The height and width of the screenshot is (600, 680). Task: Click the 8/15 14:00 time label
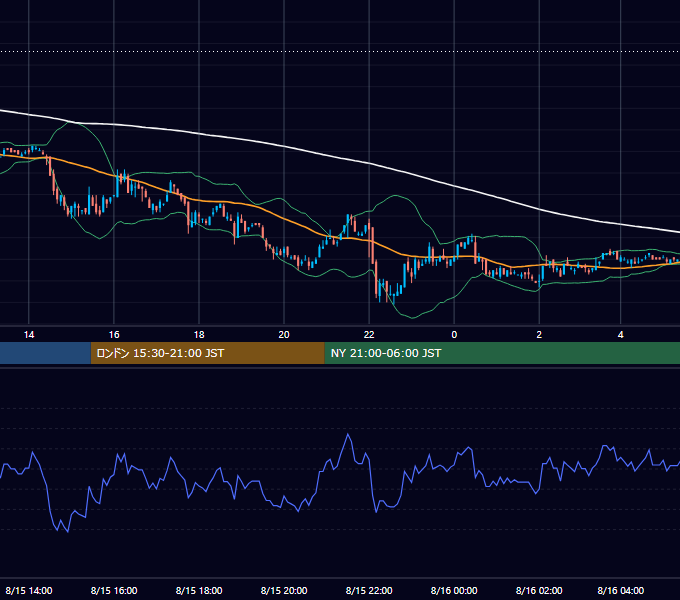(x=29, y=590)
